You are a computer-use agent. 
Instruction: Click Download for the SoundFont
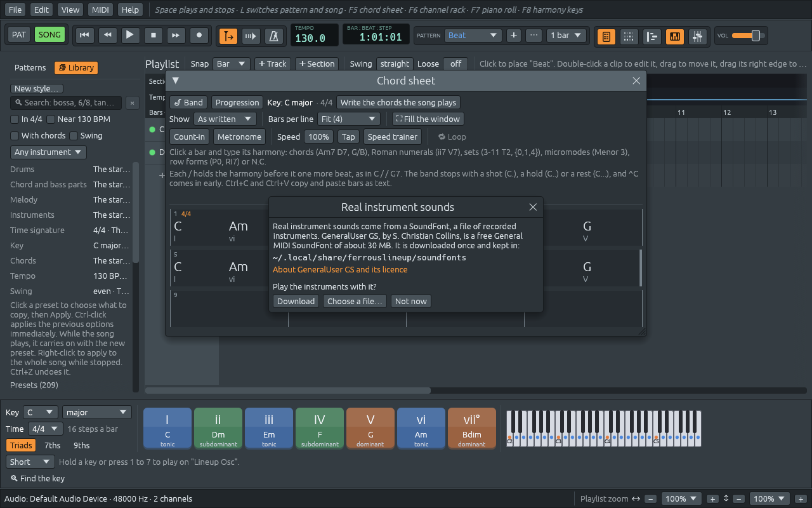click(x=296, y=302)
